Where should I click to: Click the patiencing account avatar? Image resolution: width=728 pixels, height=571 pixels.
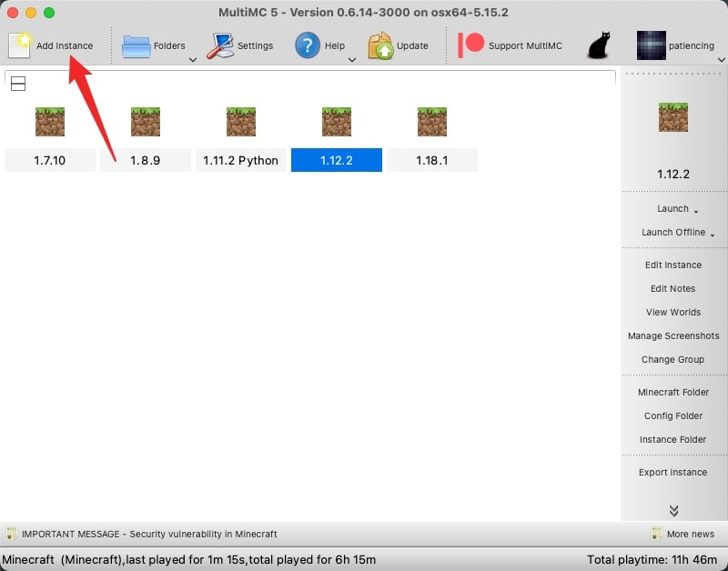651,45
